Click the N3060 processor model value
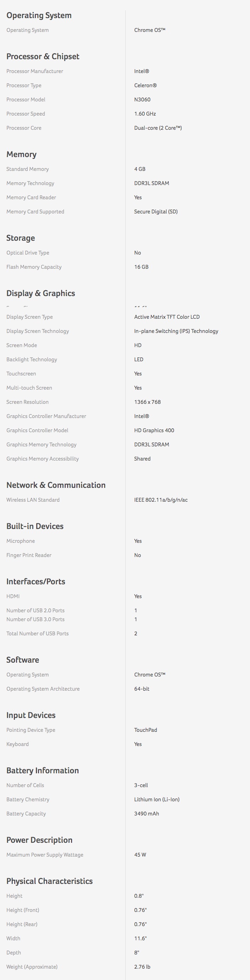 coord(142,99)
